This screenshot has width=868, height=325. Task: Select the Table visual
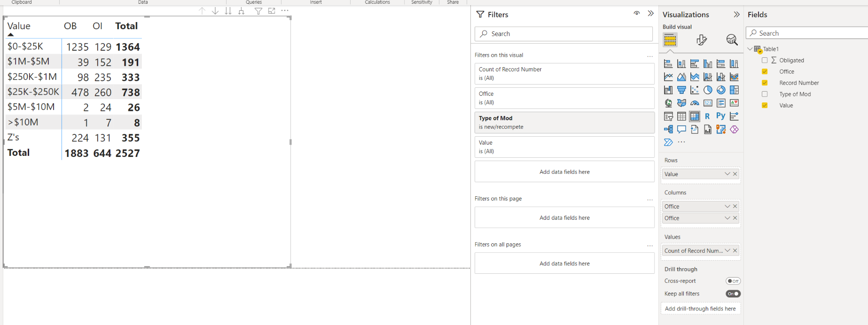coord(681,116)
